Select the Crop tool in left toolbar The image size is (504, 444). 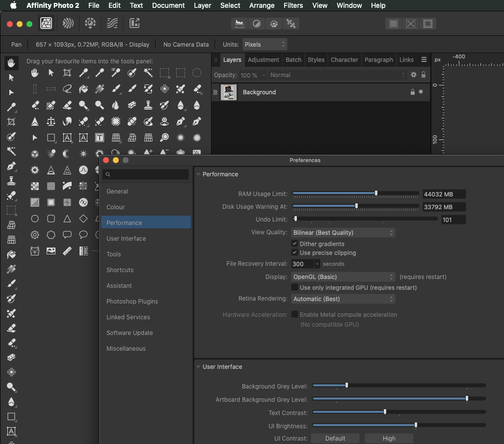point(11,122)
